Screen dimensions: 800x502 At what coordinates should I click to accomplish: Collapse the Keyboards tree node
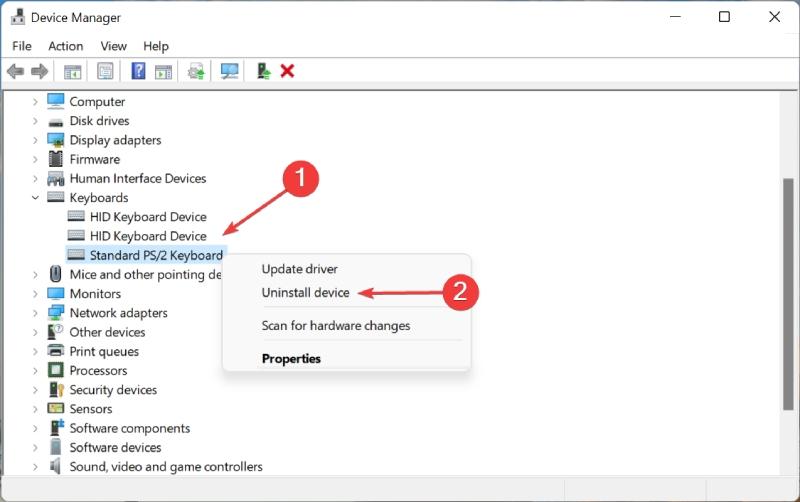click(x=35, y=197)
